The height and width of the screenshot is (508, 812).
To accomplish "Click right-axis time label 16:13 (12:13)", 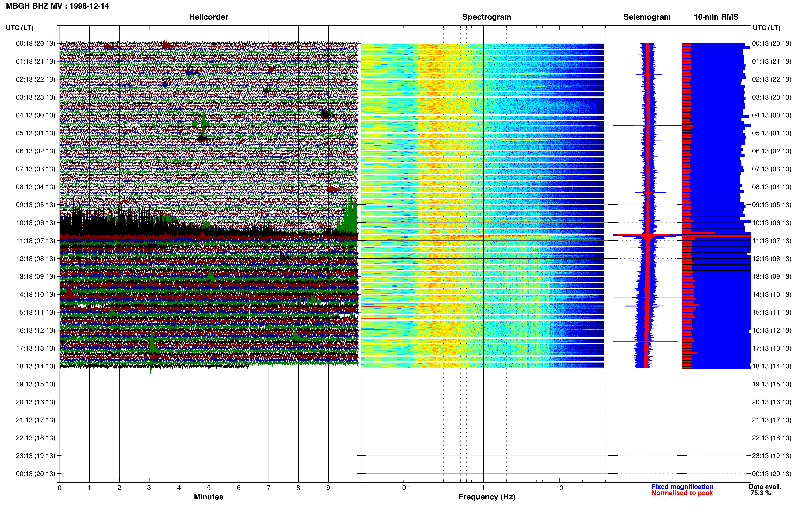I will click(772, 330).
